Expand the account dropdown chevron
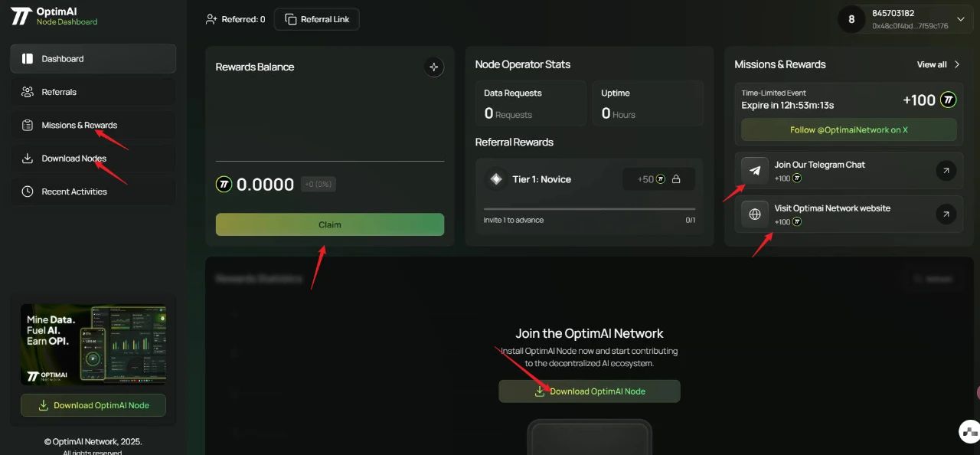Image resolution: width=980 pixels, height=455 pixels. coord(961,19)
